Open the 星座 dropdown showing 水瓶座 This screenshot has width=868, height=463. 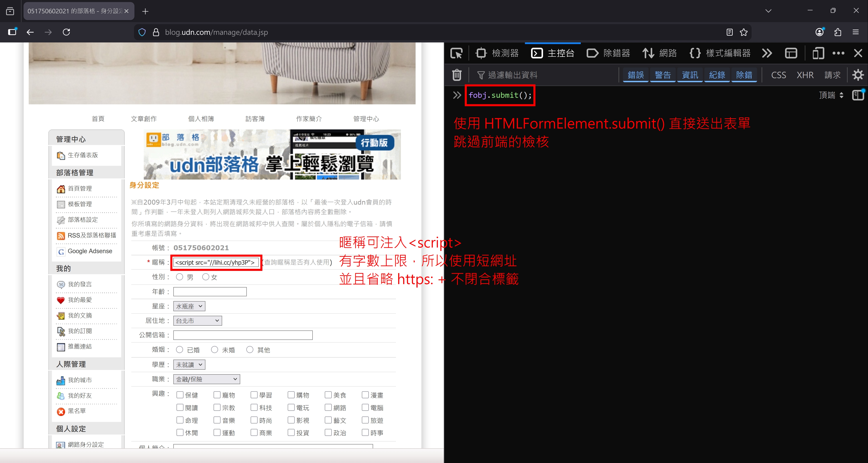(189, 306)
